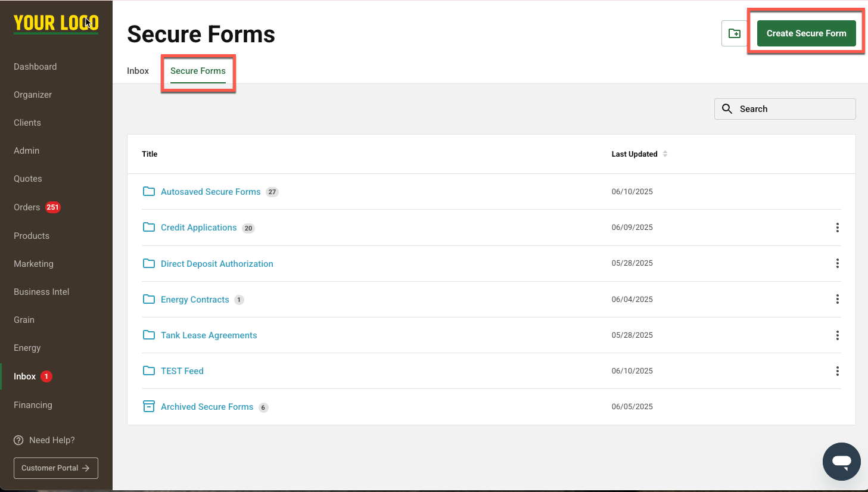This screenshot has width=868, height=492.
Task: Select the Secure Forms tab
Action: pyautogui.click(x=198, y=71)
